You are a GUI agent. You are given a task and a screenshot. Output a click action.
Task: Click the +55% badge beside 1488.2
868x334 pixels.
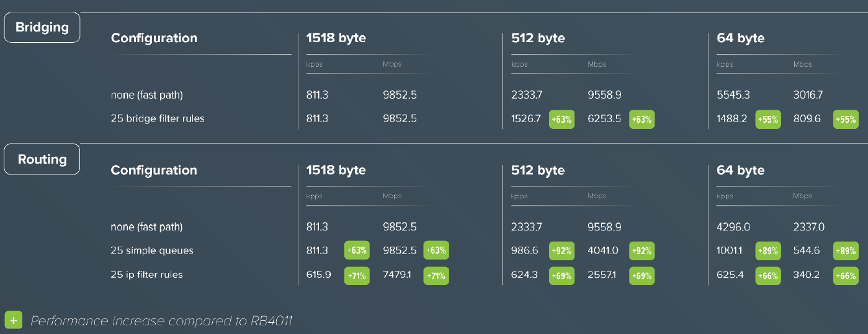(767, 120)
